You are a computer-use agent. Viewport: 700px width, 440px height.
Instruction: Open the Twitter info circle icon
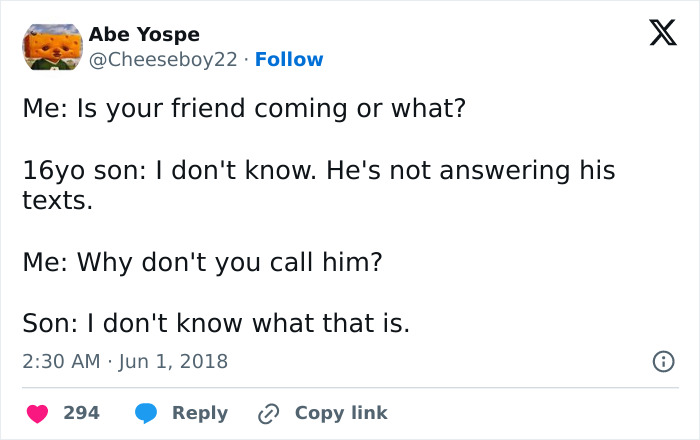pyautogui.click(x=662, y=361)
